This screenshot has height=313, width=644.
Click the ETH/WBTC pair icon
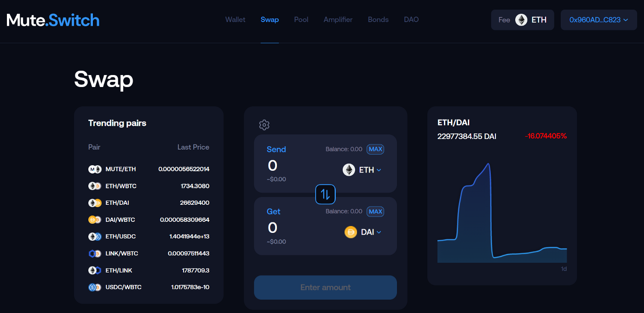[95, 186]
